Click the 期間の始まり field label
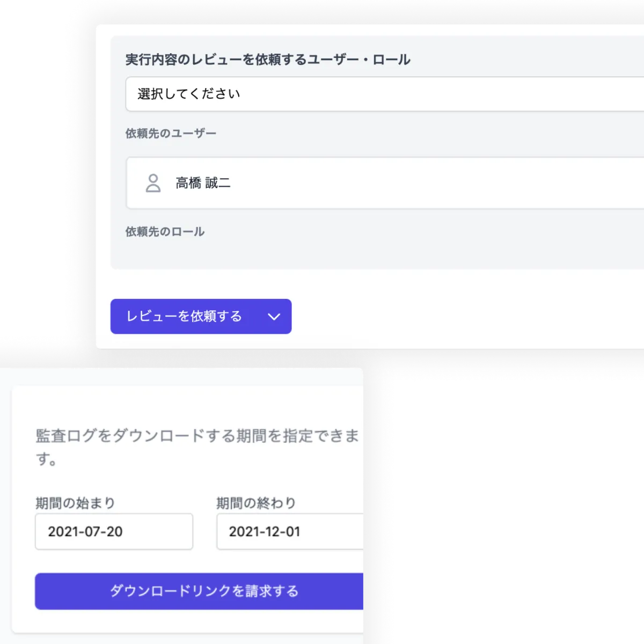The width and height of the screenshot is (644, 644). point(75,503)
